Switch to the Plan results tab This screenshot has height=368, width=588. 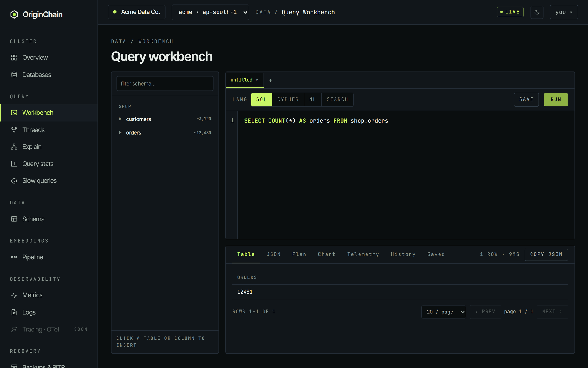pos(299,254)
